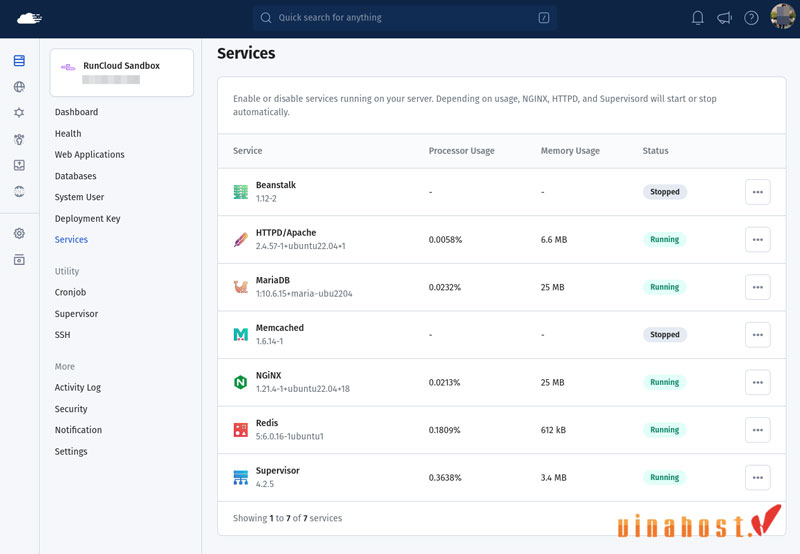Go to Dashboard in sidebar
The image size is (800, 554).
[77, 112]
